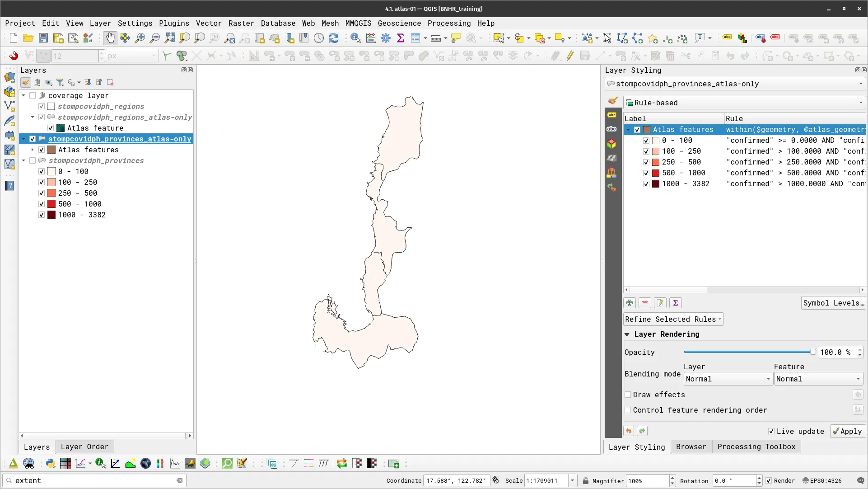This screenshot has width=868, height=489.
Task: Select the Pan Map tool
Action: [110, 38]
